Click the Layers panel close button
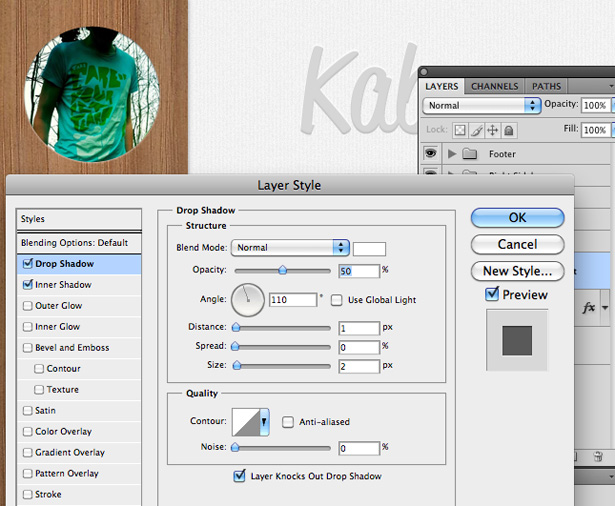Viewport: 615px width, 506px height. click(424, 72)
